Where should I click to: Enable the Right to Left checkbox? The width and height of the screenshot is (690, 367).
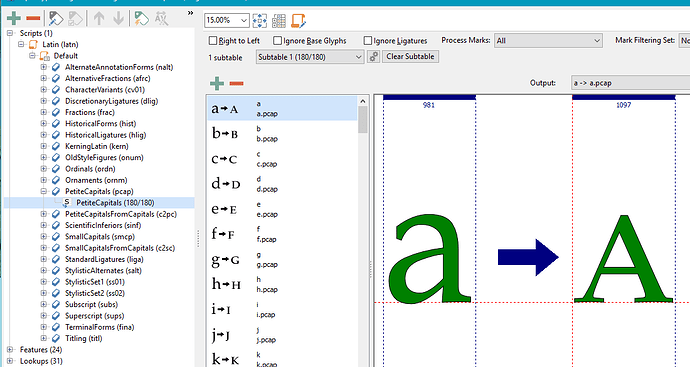pos(213,40)
